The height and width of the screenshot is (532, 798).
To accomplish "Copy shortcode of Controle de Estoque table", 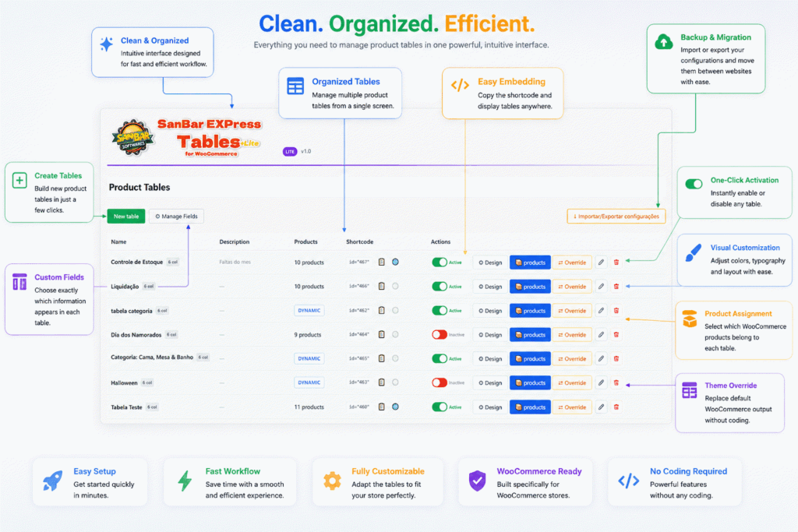I will click(x=381, y=262).
